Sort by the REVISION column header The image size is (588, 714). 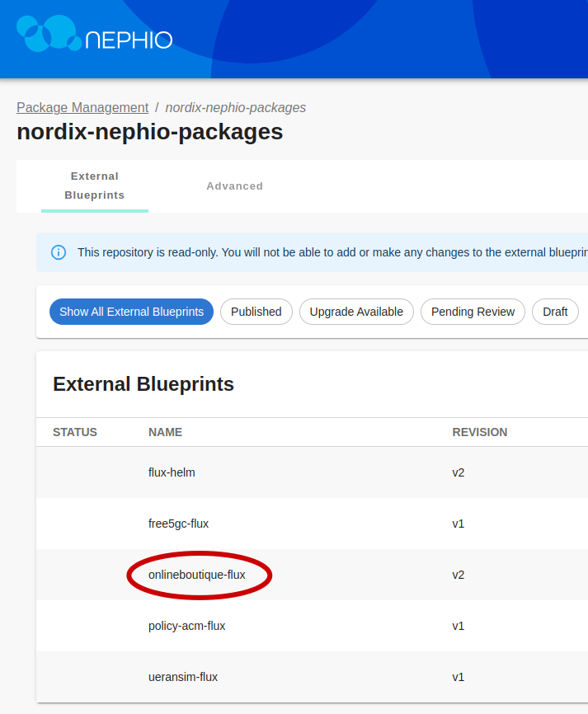(479, 432)
